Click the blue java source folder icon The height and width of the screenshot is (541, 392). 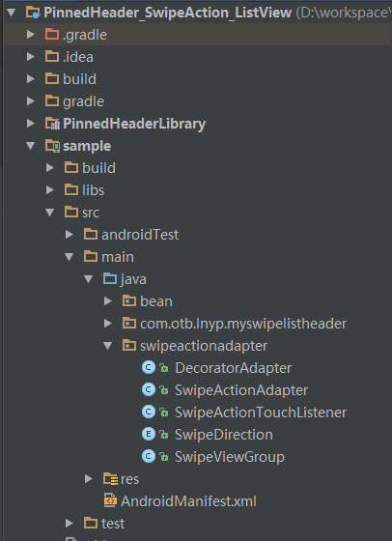(x=110, y=279)
